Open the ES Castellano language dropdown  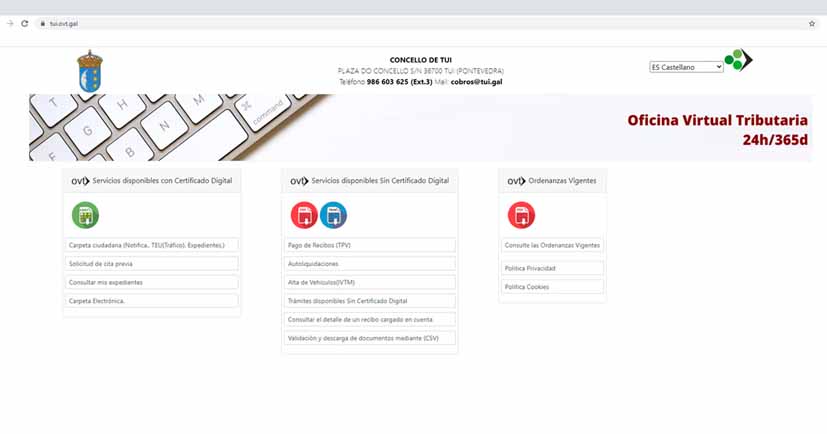686,67
